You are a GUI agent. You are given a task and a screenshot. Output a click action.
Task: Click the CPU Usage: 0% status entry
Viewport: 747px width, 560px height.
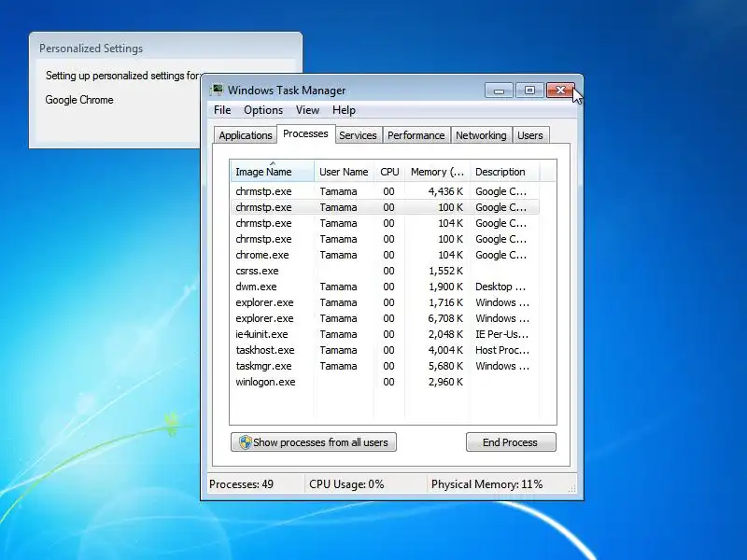(x=346, y=484)
